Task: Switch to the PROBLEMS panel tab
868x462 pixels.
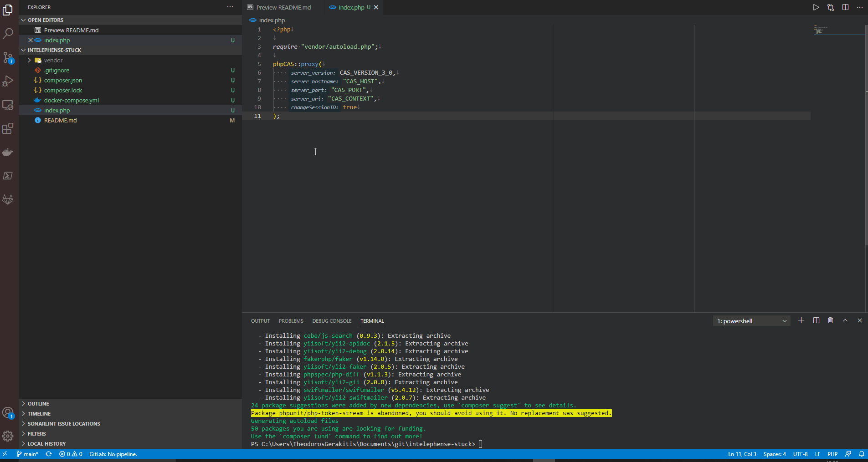Action: tap(291, 321)
